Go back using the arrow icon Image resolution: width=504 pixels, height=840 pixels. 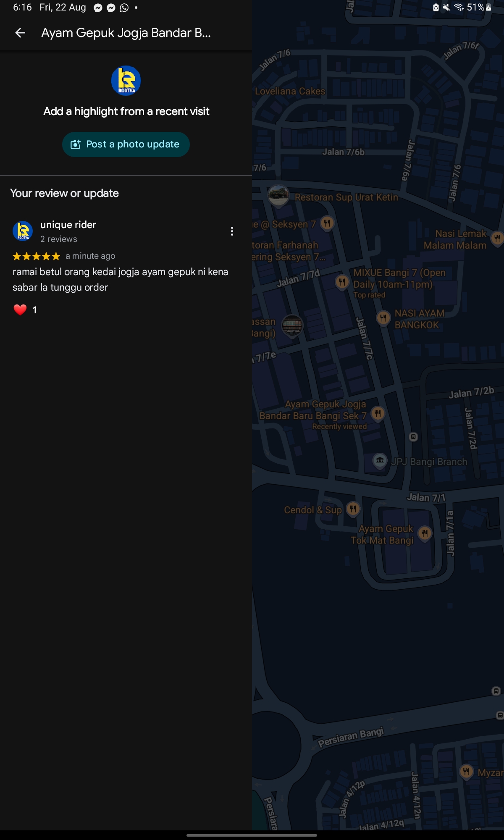click(20, 33)
